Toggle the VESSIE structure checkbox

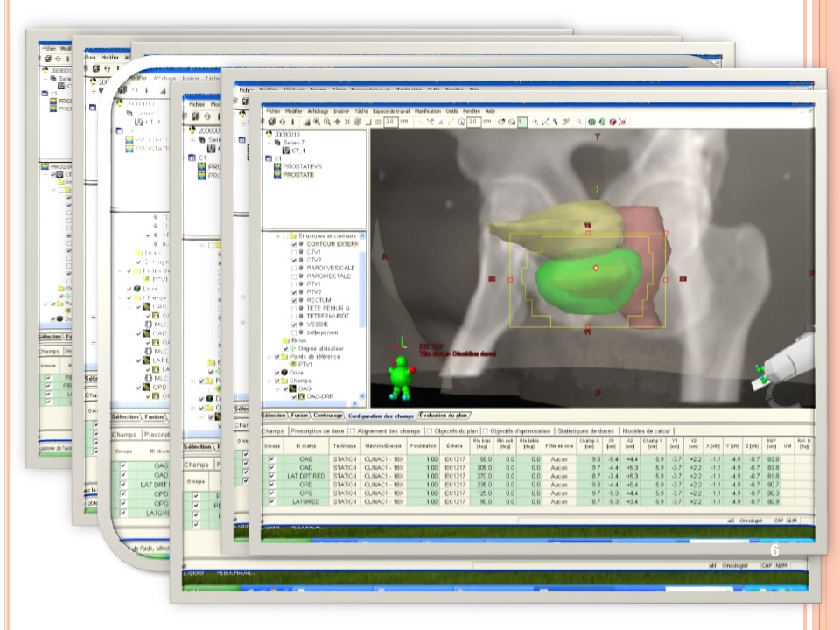pos(295,324)
